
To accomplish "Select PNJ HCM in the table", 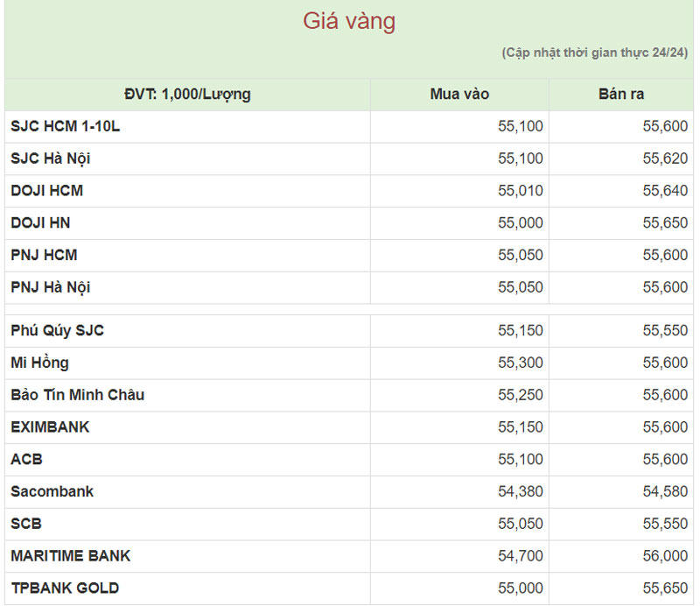I will click(x=44, y=255).
